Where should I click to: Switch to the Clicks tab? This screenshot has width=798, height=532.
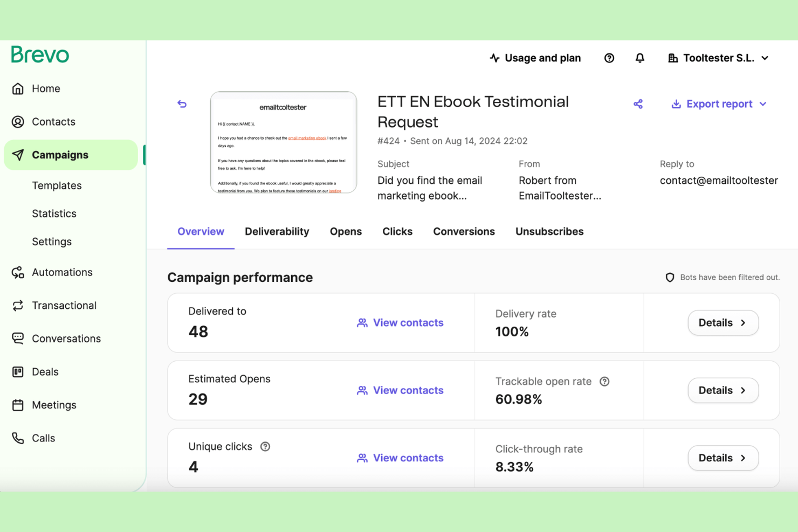tap(397, 232)
